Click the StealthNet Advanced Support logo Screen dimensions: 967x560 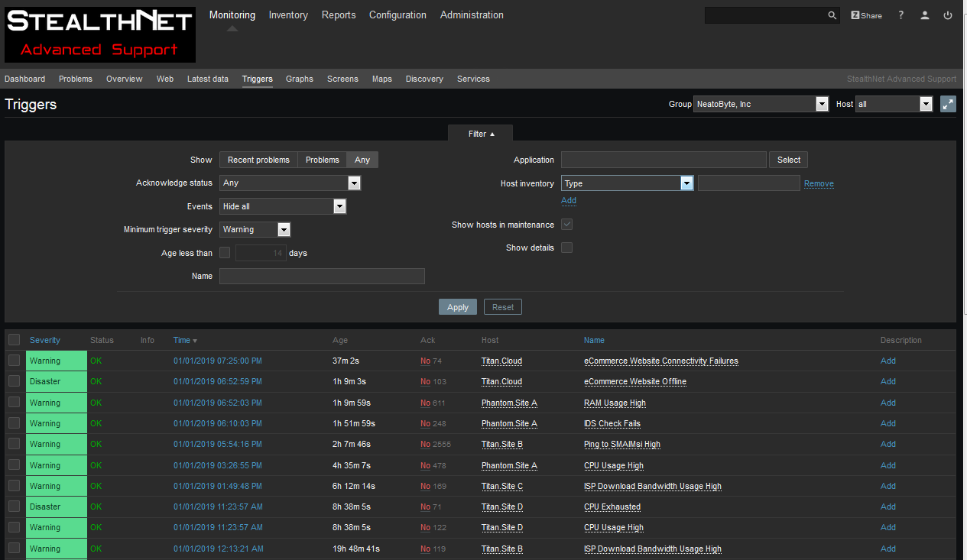pyautogui.click(x=100, y=34)
